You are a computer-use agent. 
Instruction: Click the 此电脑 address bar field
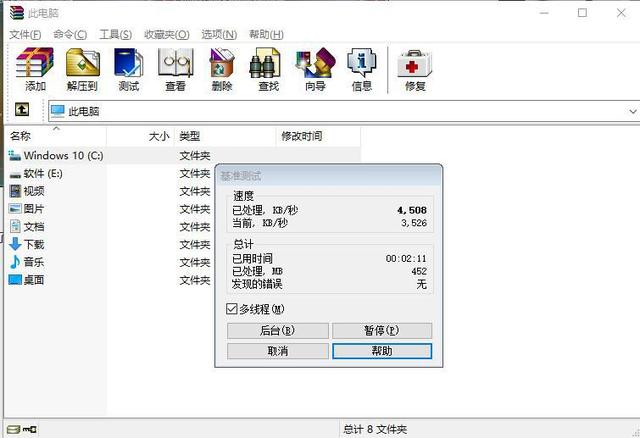tap(343, 111)
